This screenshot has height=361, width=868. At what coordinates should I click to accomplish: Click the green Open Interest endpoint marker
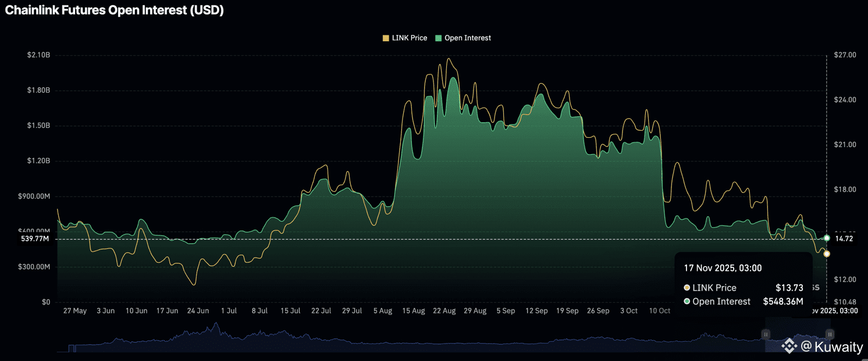827,238
